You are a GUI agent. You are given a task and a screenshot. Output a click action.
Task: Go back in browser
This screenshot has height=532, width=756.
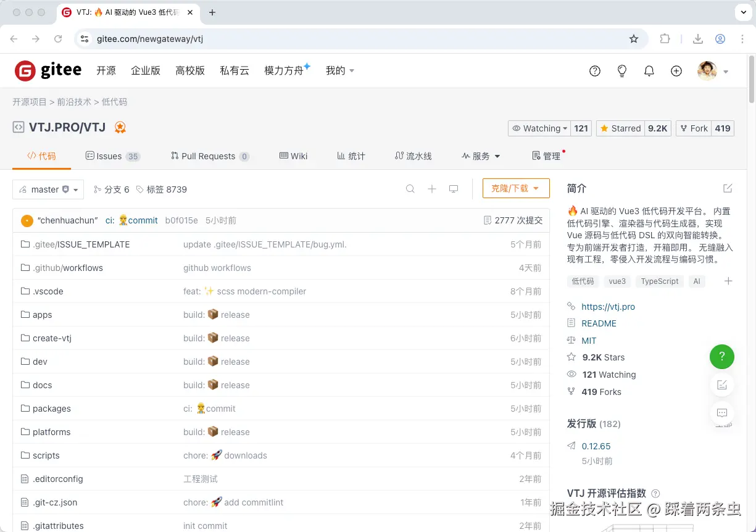(14, 39)
